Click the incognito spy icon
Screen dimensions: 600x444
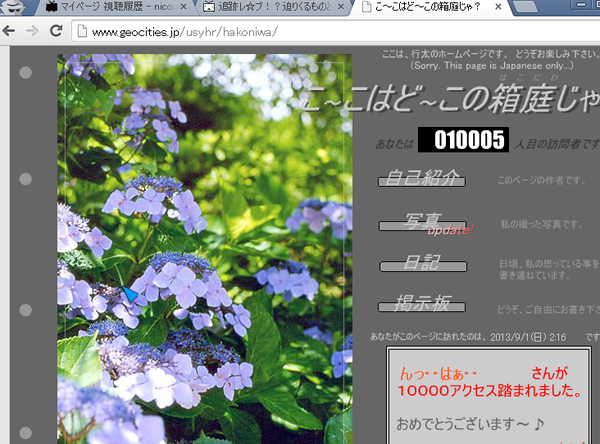[x=14, y=7]
